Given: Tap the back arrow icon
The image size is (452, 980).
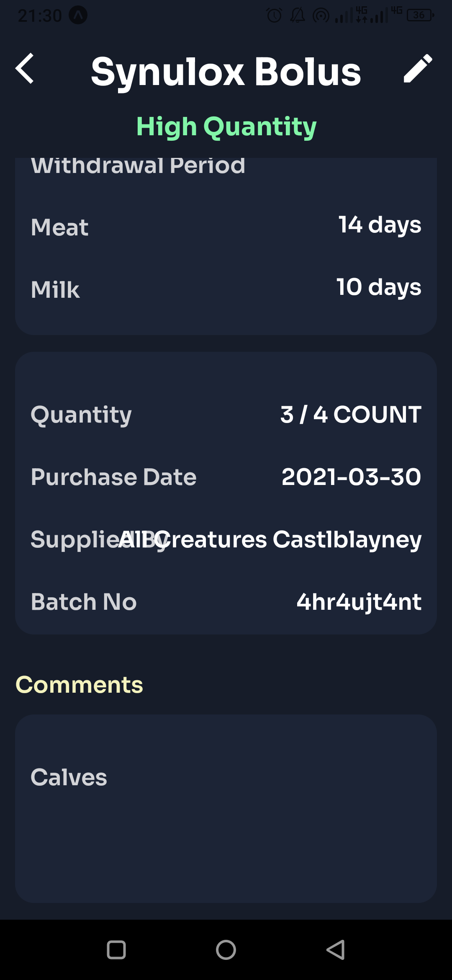Looking at the screenshot, I should pyautogui.click(x=26, y=69).
